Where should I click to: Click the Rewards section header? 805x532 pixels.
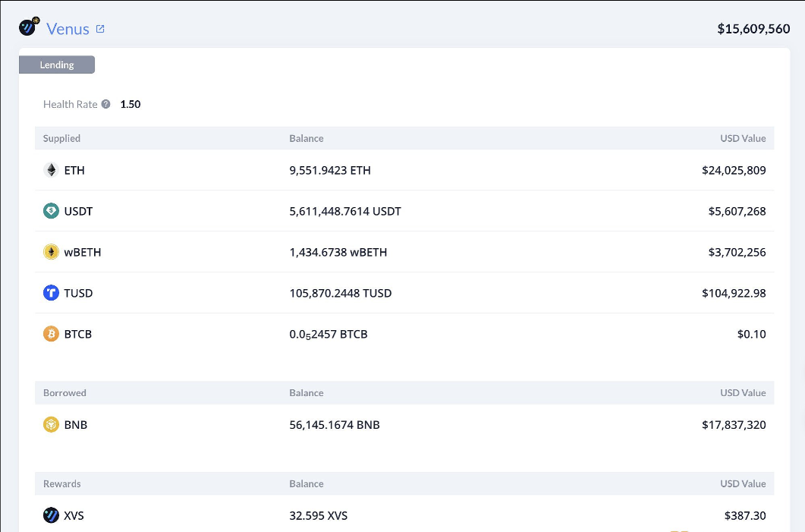pos(61,483)
